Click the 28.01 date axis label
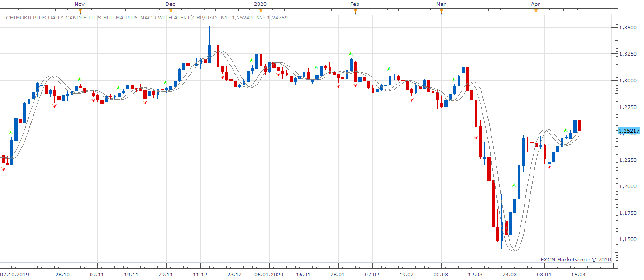The width and height of the screenshot is (644, 280). (338, 275)
